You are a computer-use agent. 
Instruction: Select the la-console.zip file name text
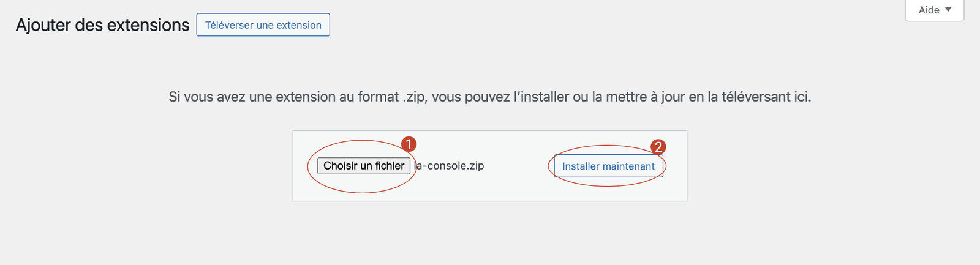[x=450, y=166]
